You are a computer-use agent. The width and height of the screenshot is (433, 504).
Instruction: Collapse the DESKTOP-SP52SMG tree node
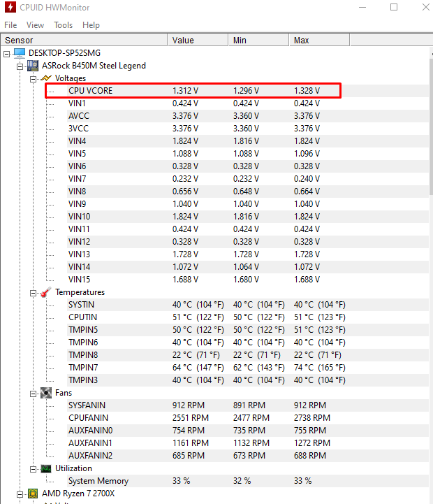(6, 55)
